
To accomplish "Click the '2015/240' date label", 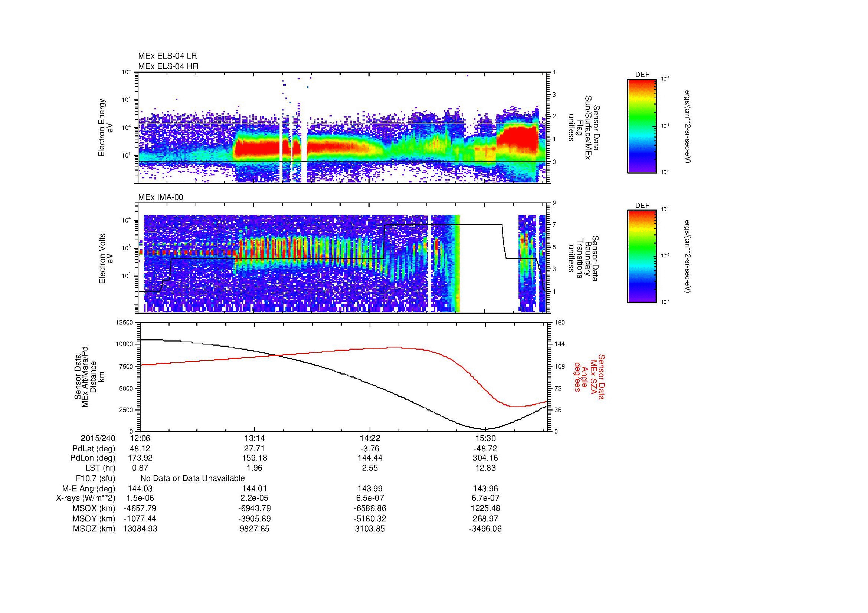I will (98, 438).
